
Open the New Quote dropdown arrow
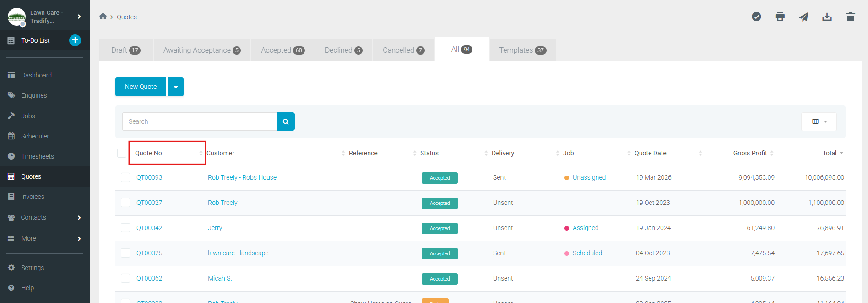click(175, 87)
